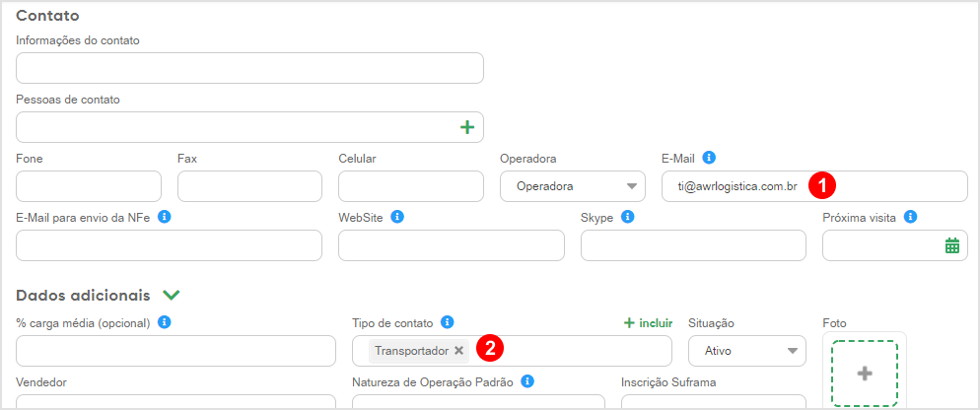This screenshot has height=410, width=980.
Task: Click the incluir link above Tipo de contato
Action: click(x=648, y=323)
